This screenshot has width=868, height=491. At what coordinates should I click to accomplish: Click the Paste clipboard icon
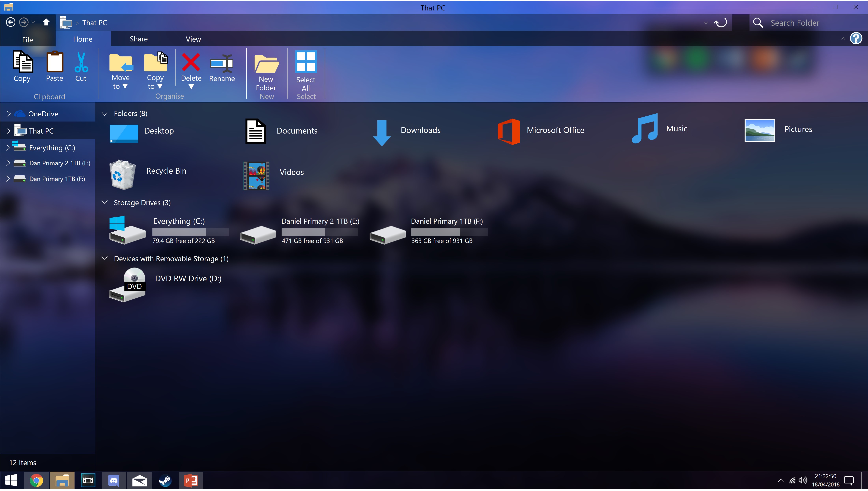coord(55,62)
